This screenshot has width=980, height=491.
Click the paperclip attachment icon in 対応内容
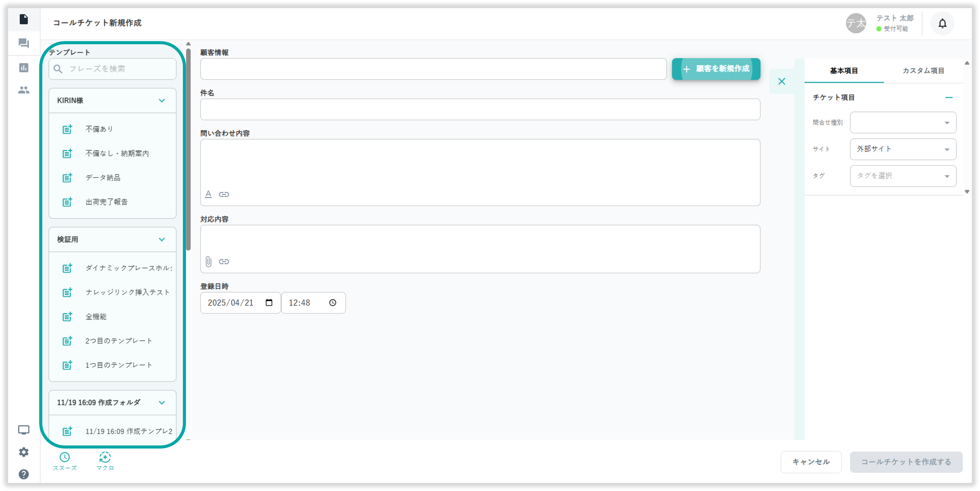point(209,262)
